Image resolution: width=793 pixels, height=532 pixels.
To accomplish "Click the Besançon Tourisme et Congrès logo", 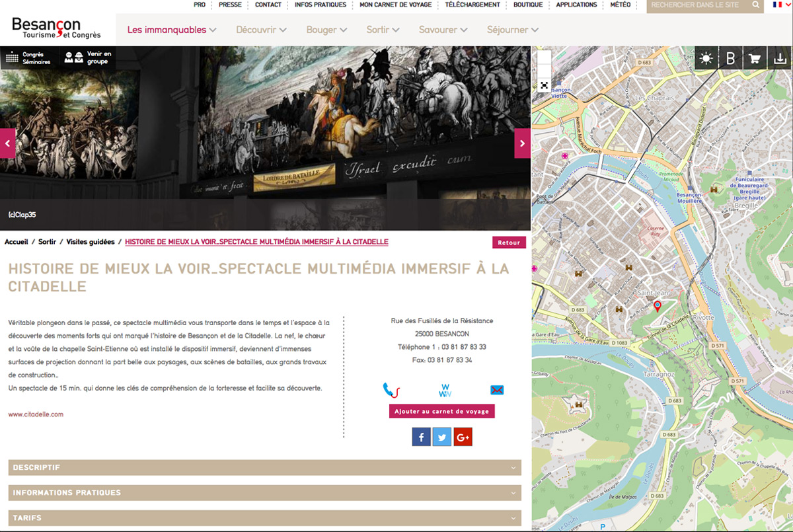I will (x=56, y=27).
